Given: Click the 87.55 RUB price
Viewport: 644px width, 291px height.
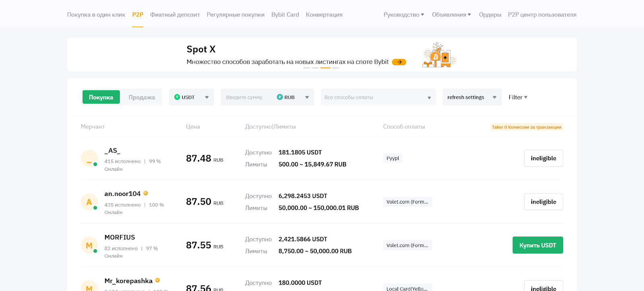Looking at the screenshot, I should click(204, 245).
